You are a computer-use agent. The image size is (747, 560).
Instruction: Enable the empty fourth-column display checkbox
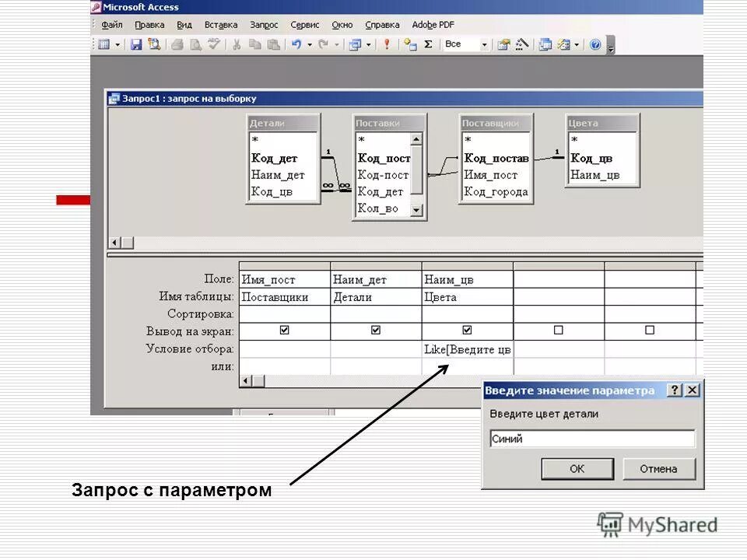click(558, 330)
